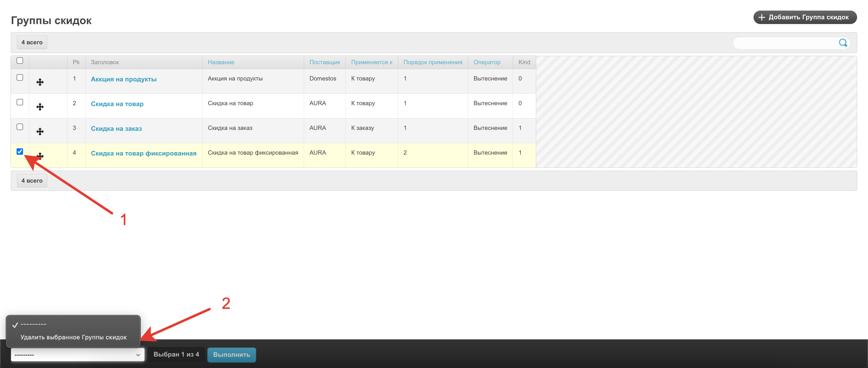
Task: Grab drag handle for Скидка на товар row
Action: [40, 107]
